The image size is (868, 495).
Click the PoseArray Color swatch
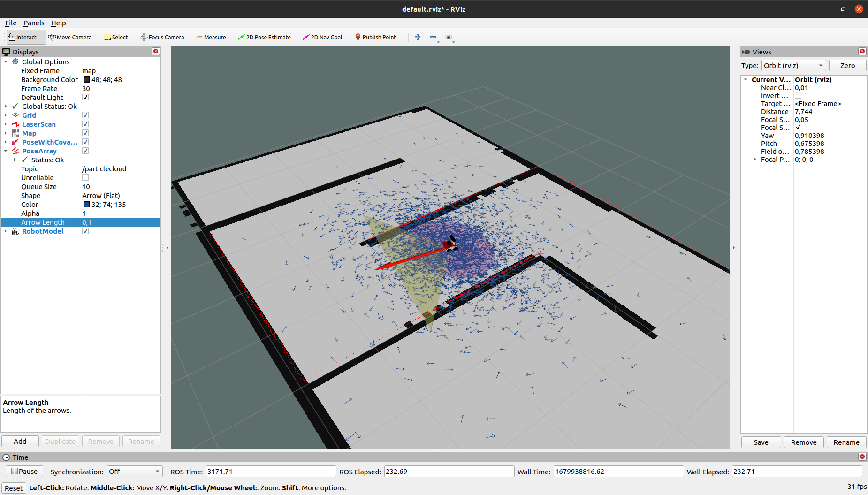pyautogui.click(x=86, y=204)
